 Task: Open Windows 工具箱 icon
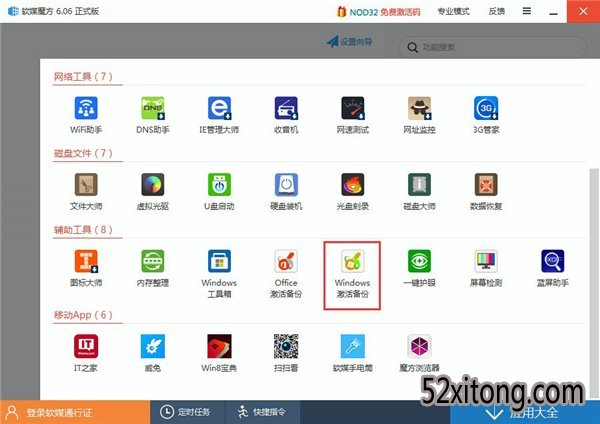[219, 261]
